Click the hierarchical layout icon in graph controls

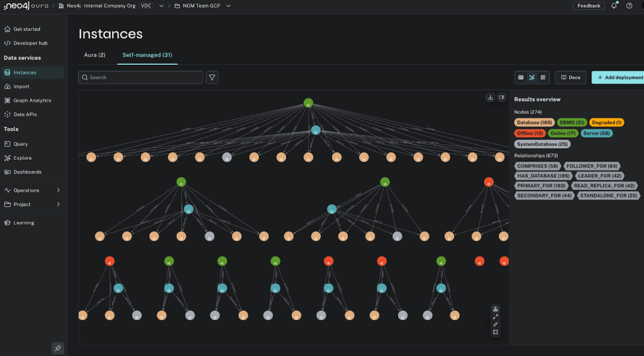(x=496, y=309)
